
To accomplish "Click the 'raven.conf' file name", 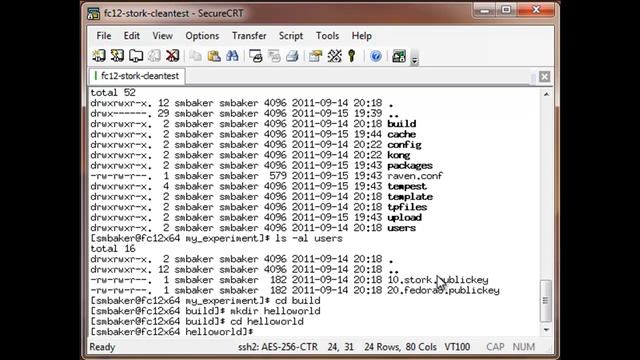I will (x=415, y=176).
